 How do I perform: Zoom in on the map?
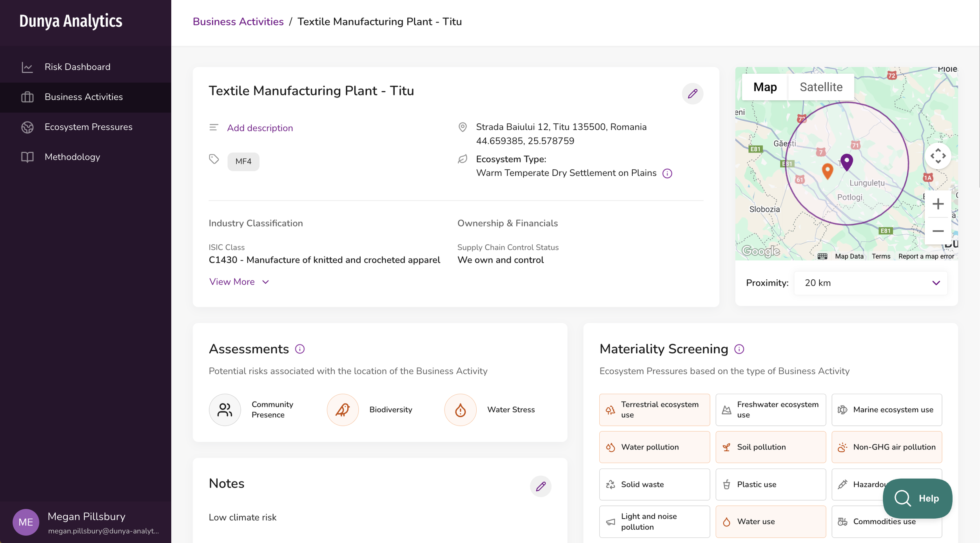click(x=938, y=204)
